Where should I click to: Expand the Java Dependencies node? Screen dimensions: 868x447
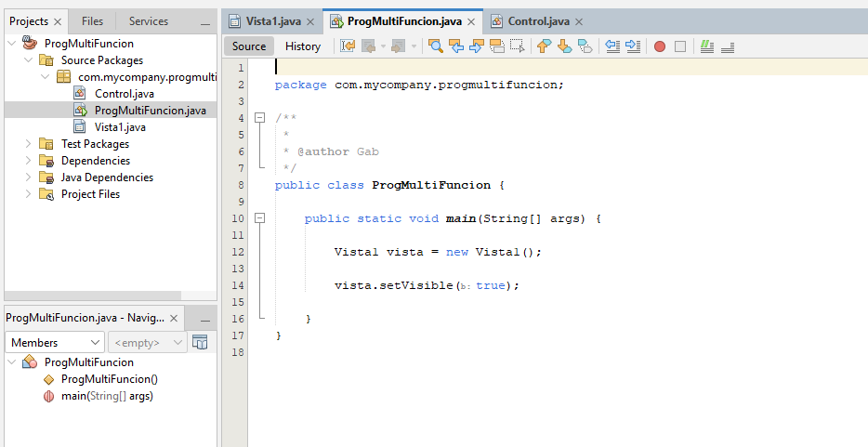tap(28, 177)
